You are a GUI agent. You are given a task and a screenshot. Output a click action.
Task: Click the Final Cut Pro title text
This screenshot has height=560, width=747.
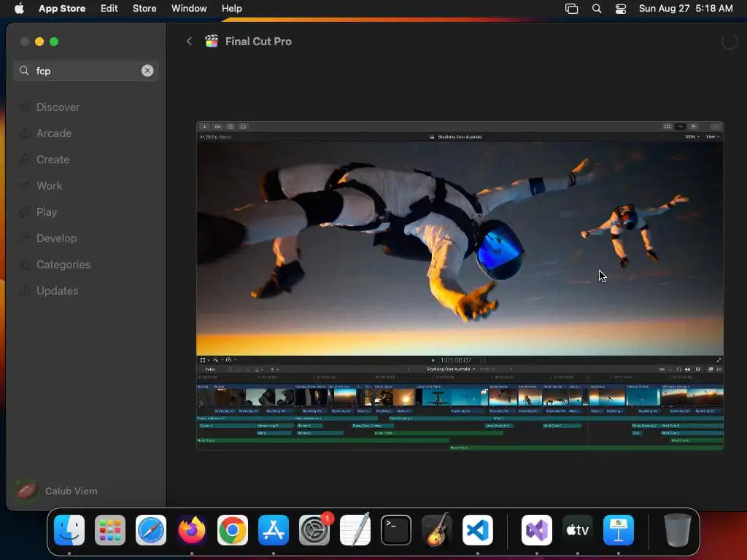[x=258, y=42]
